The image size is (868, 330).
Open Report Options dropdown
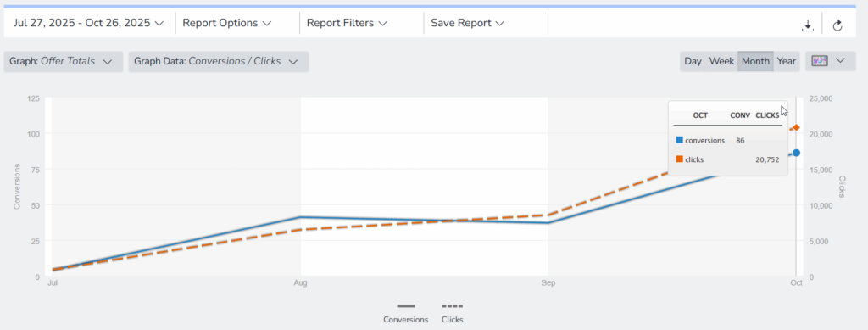tap(226, 23)
